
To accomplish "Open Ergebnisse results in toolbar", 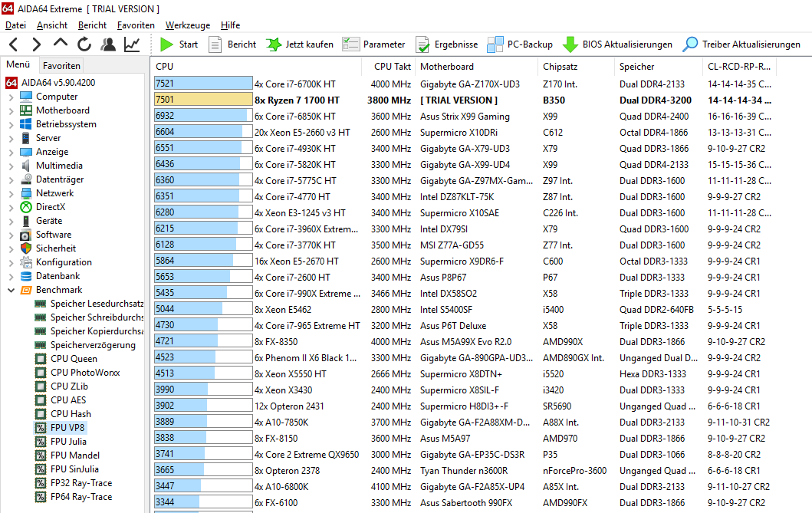I will tap(446, 44).
